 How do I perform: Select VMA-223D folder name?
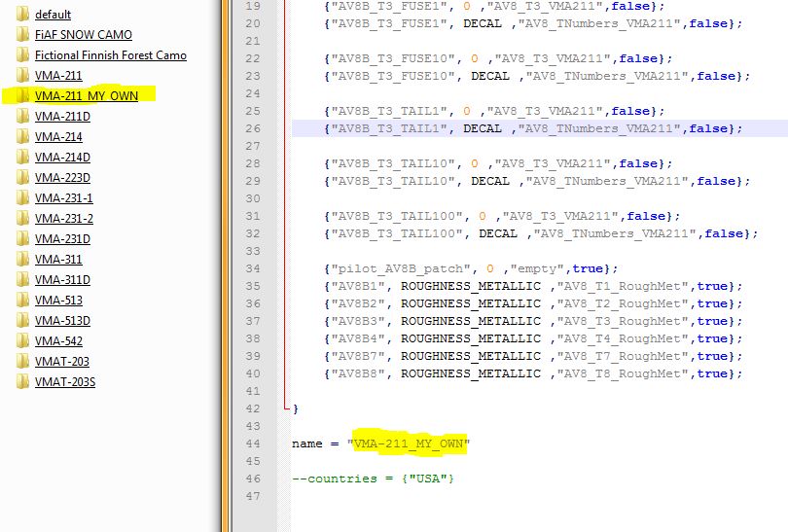click(x=62, y=178)
